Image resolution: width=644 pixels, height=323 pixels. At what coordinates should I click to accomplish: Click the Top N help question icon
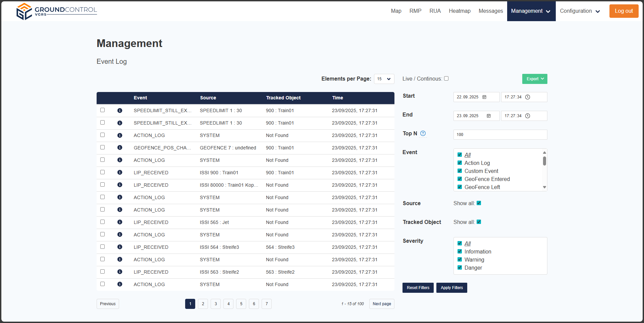(423, 134)
